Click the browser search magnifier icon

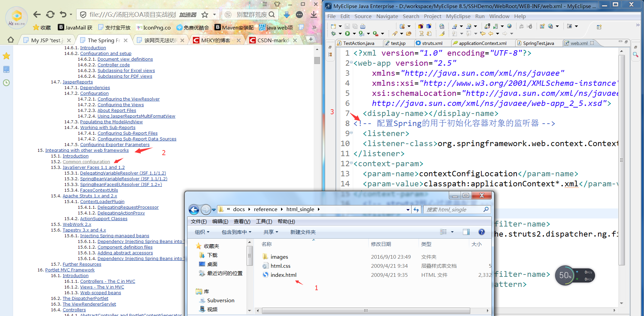(272, 14)
